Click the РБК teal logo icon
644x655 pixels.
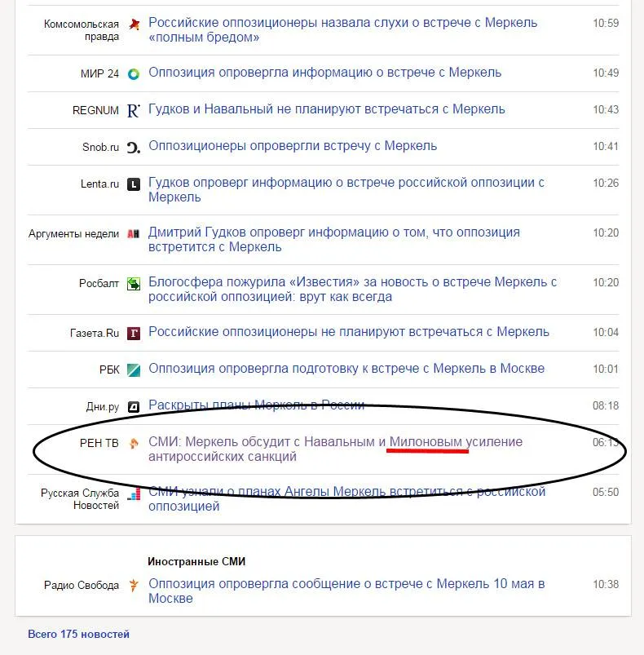(x=134, y=370)
